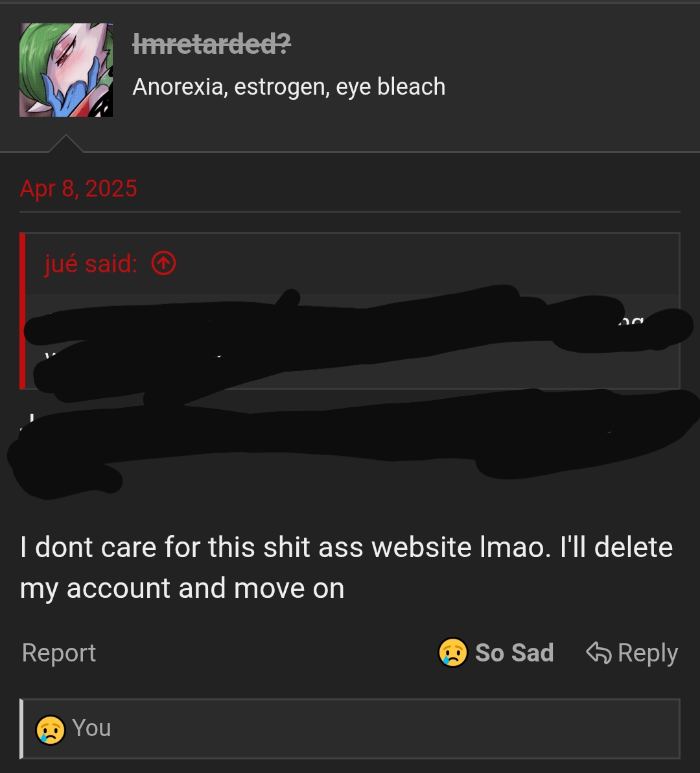This screenshot has height=773, width=700.
Task: Click the quote header bar
Action: pyautogui.click(x=415, y=264)
